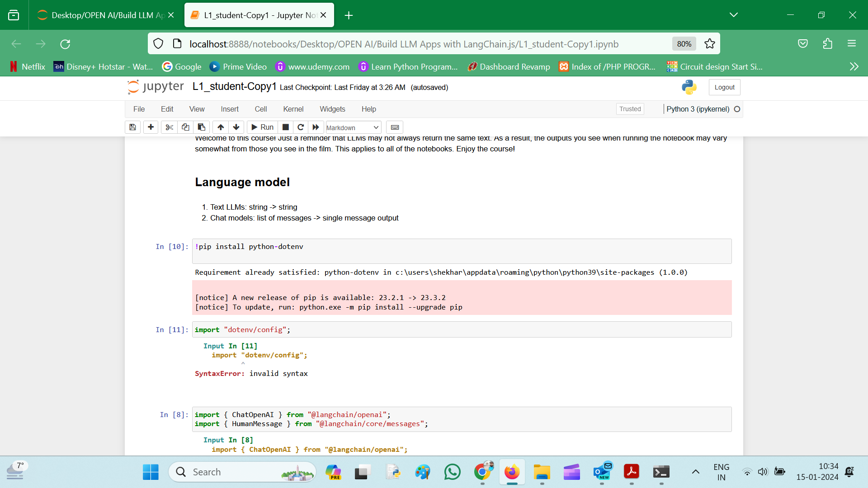
Task: Insert cell below using plus icon
Action: [151, 127]
